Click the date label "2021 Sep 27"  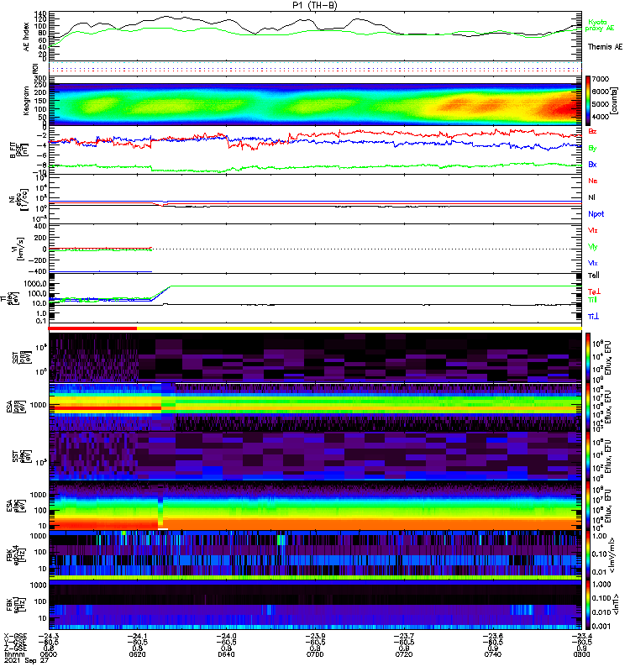click(27, 660)
